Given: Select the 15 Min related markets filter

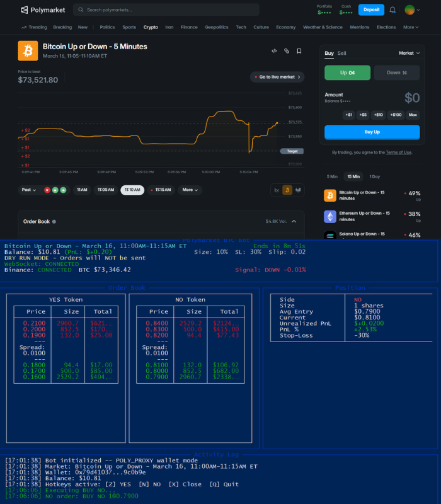Looking at the screenshot, I should (353, 176).
